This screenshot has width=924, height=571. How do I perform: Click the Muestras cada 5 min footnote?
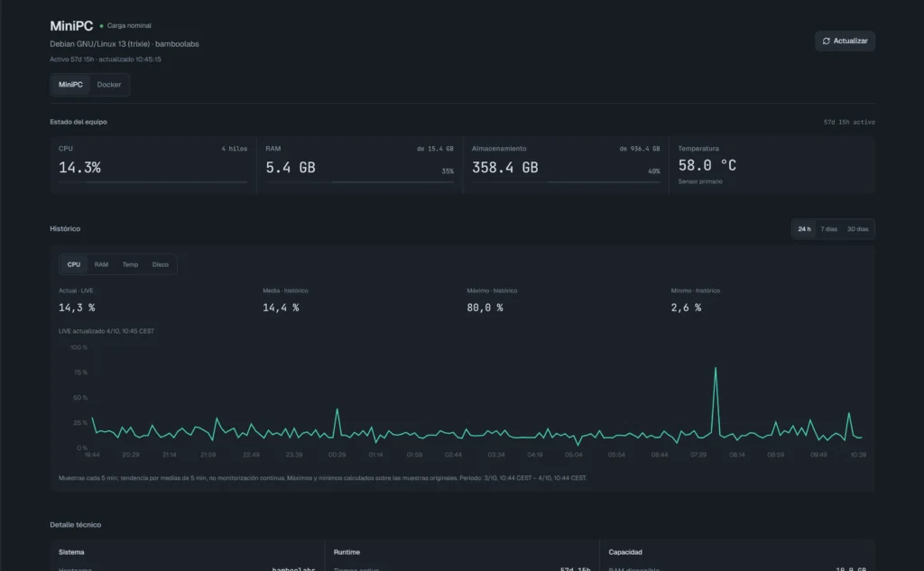coord(322,478)
